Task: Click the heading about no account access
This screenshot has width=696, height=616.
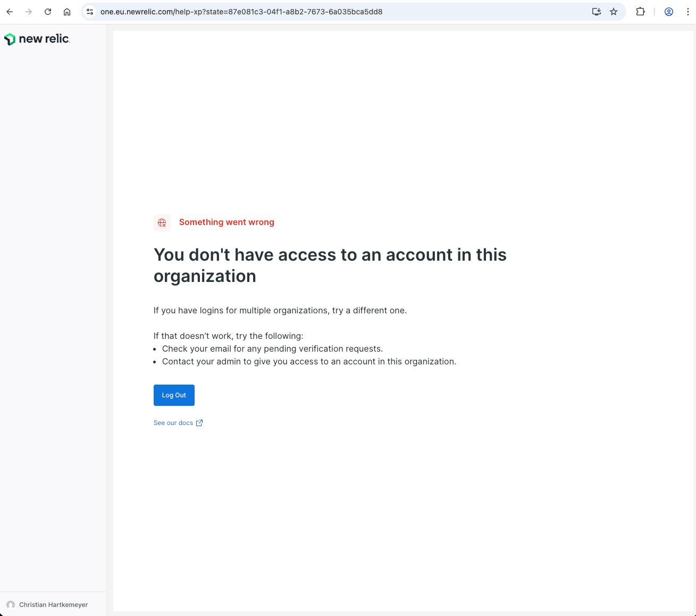Action: coord(330,265)
